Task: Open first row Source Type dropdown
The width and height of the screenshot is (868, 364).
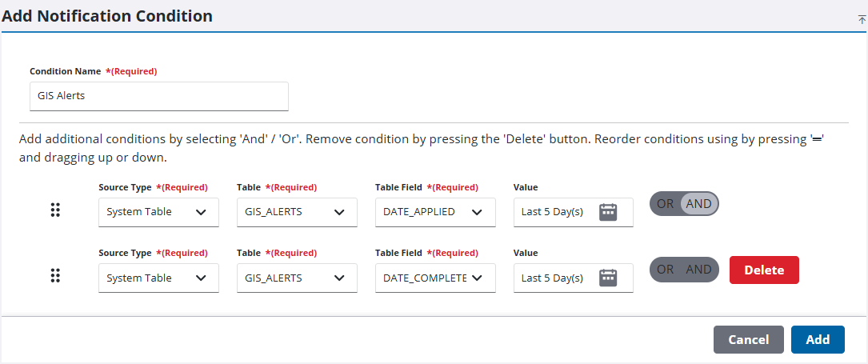Action: [158, 212]
